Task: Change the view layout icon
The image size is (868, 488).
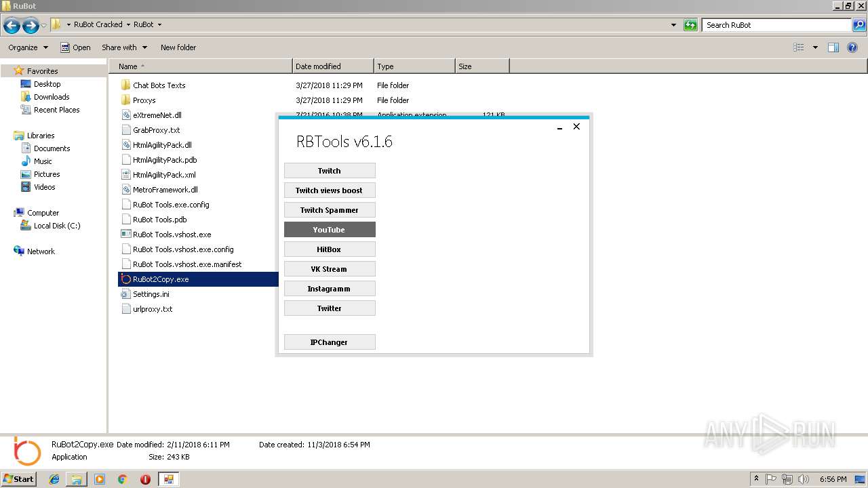Action: coord(799,47)
